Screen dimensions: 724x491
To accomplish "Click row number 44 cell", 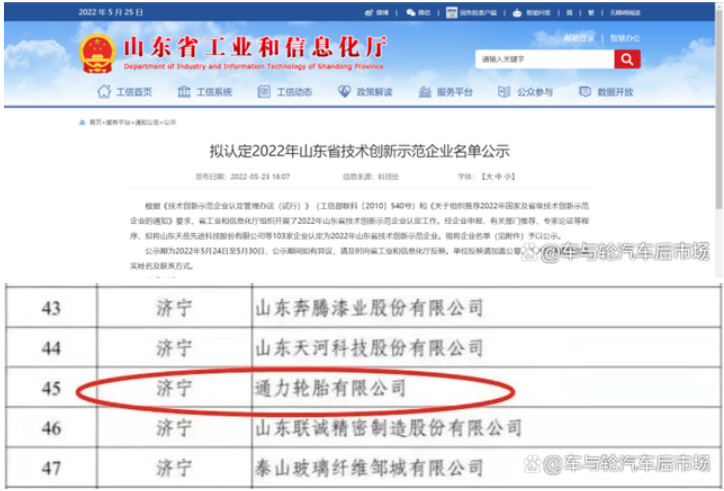I will pos(51,348).
